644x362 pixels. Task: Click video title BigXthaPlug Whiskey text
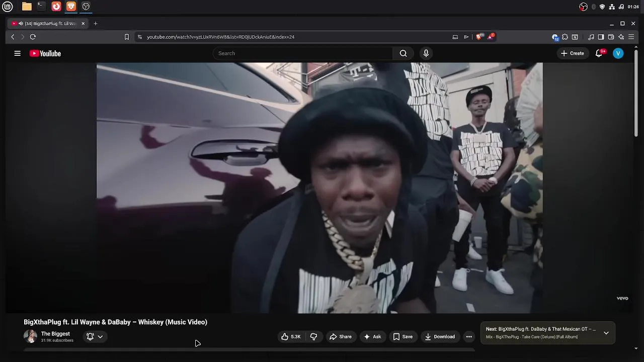pyautogui.click(x=115, y=322)
